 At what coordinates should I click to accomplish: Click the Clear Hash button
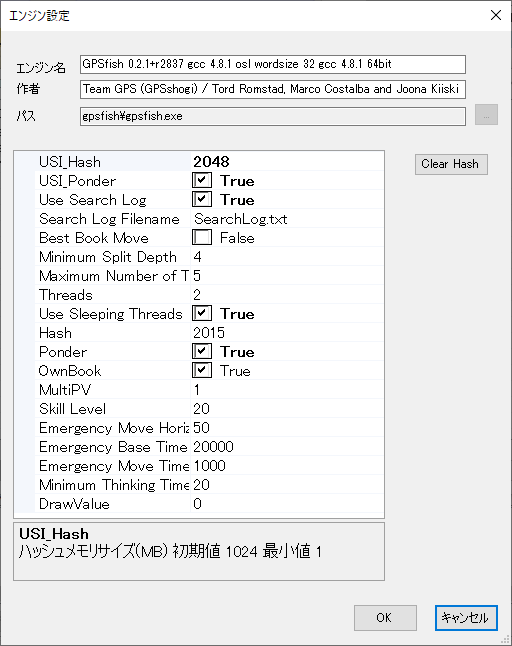451,164
